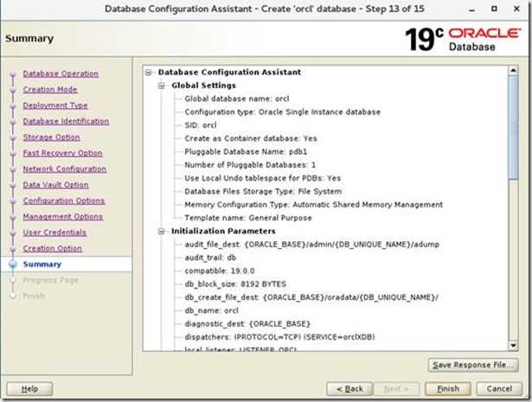
Task: Click the summary scrollbar up arrow
Action: click(513, 71)
